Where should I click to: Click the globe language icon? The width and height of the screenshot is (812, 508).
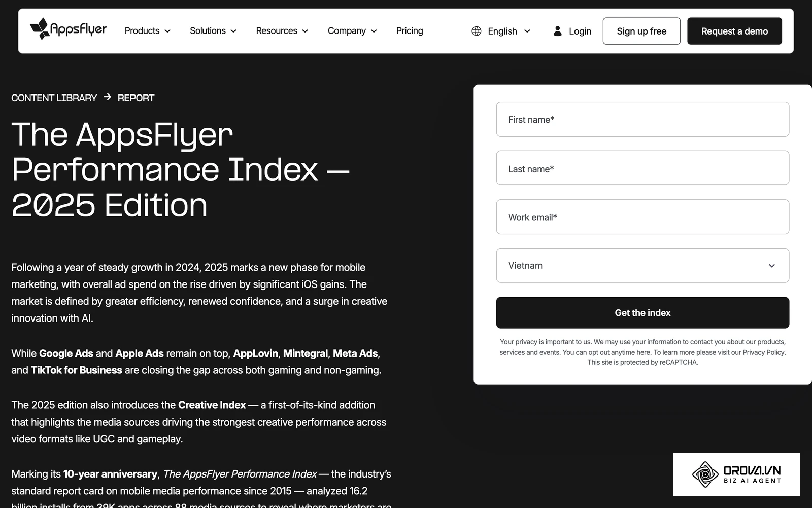click(477, 31)
